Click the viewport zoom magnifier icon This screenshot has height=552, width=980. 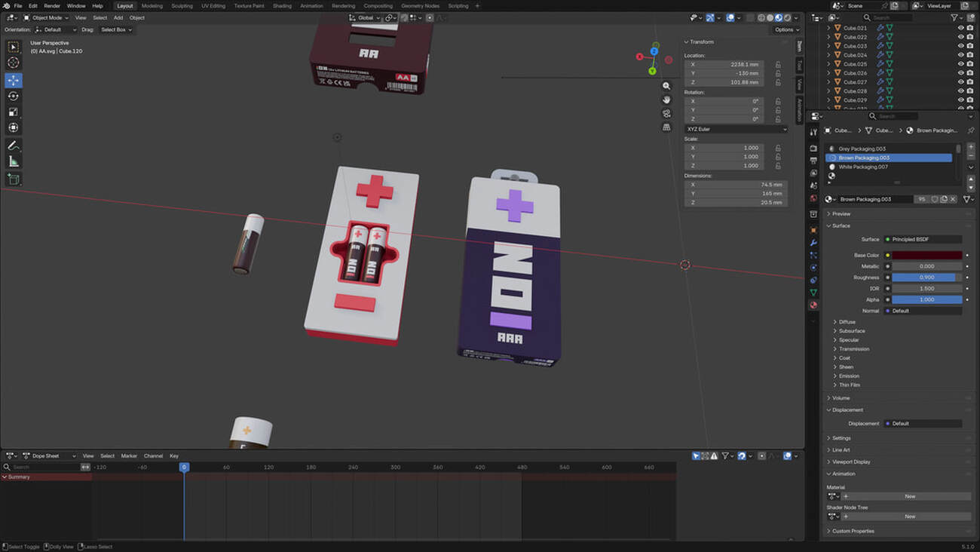[666, 86]
